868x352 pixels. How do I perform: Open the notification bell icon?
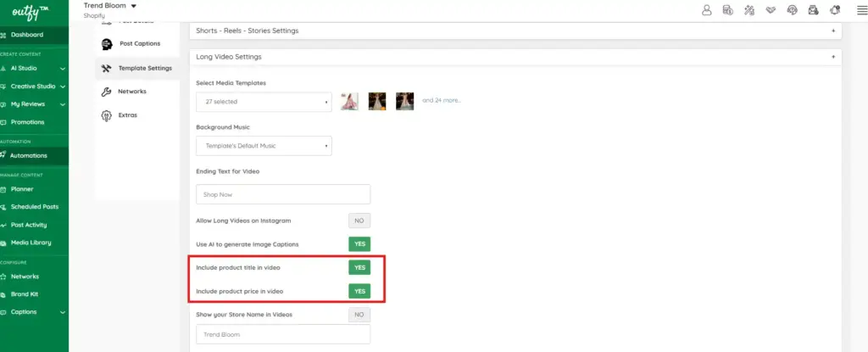coord(835,10)
